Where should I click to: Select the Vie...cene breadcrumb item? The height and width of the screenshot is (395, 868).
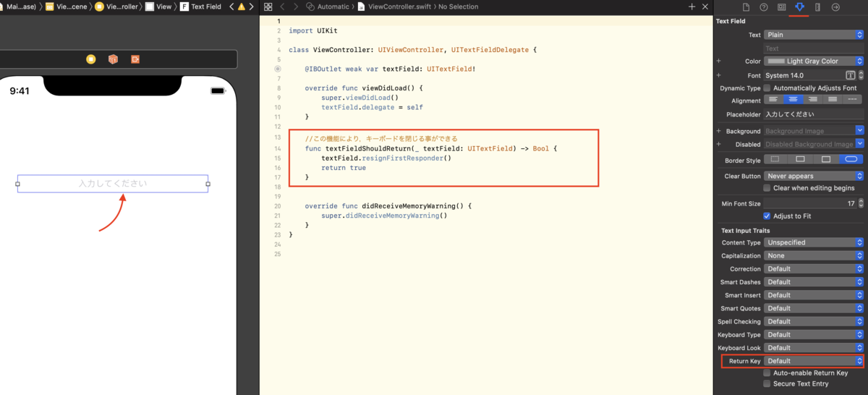pos(65,7)
